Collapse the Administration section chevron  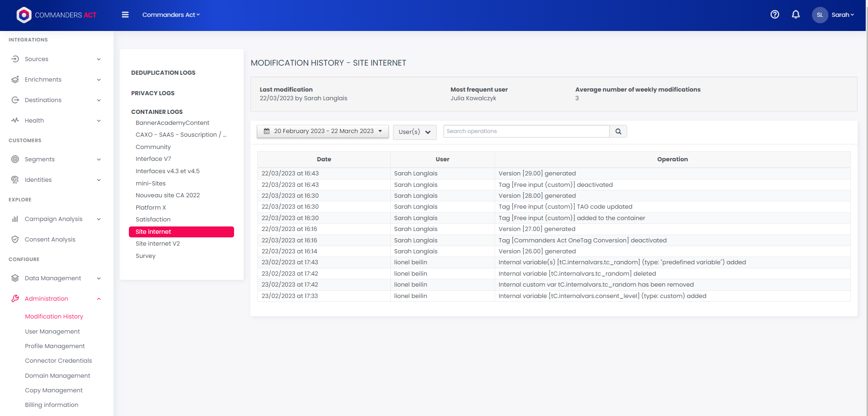pos(99,299)
